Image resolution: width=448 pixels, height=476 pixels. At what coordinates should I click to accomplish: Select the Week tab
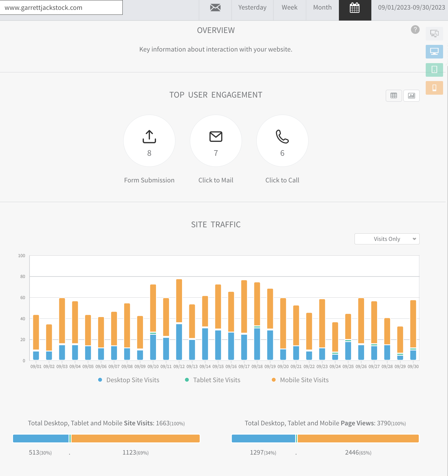coord(290,8)
